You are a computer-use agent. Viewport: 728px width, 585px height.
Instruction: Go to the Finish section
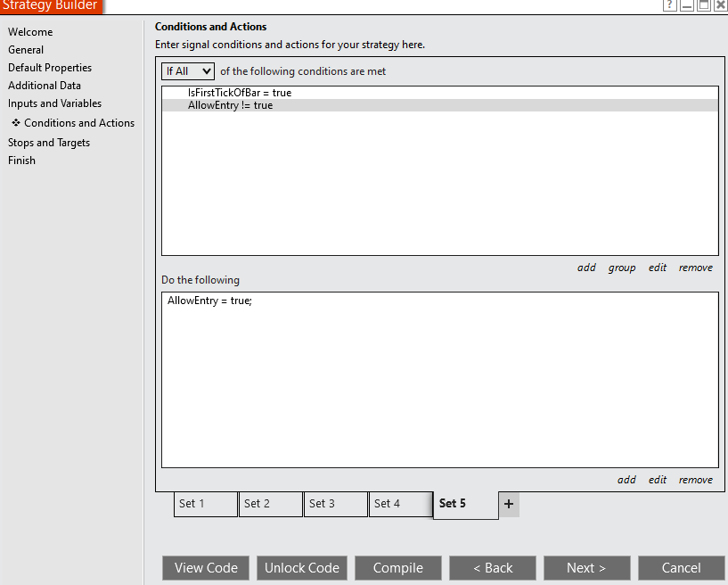coord(21,161)
